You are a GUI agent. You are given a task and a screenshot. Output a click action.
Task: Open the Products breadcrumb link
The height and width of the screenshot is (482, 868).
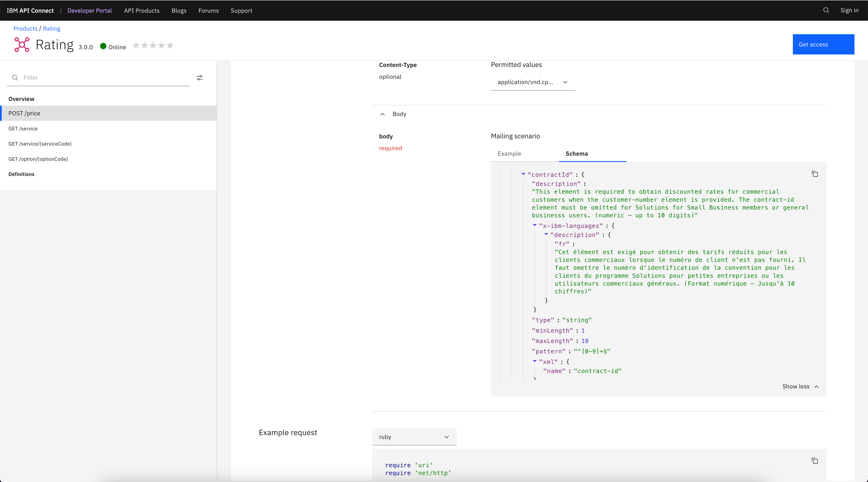coord(25,29)
